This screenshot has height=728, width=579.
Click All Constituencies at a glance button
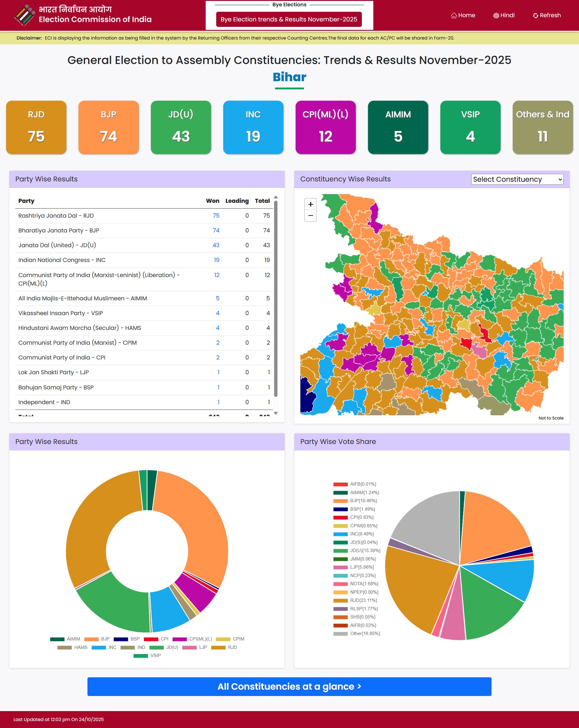click(289, 686)
